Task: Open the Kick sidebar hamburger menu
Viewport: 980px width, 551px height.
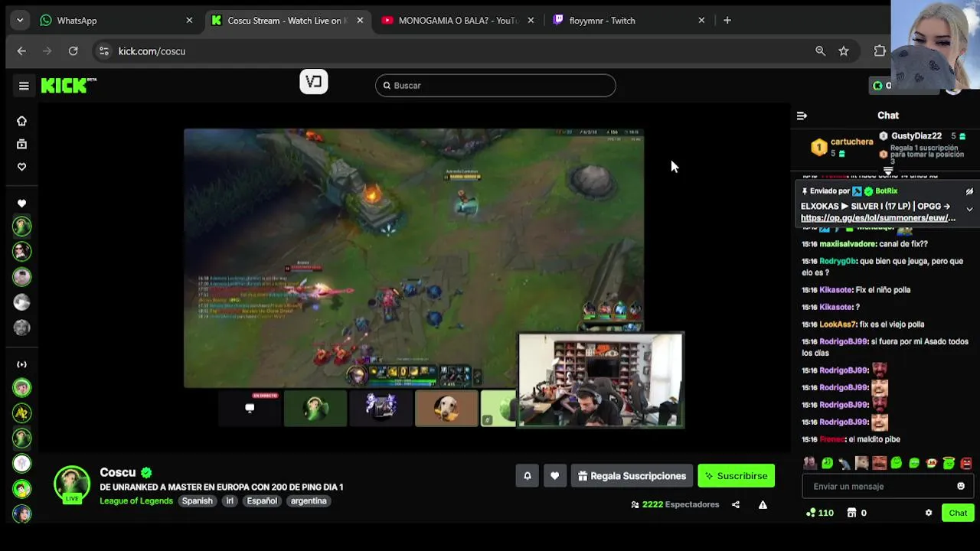Action: (24, 86)
